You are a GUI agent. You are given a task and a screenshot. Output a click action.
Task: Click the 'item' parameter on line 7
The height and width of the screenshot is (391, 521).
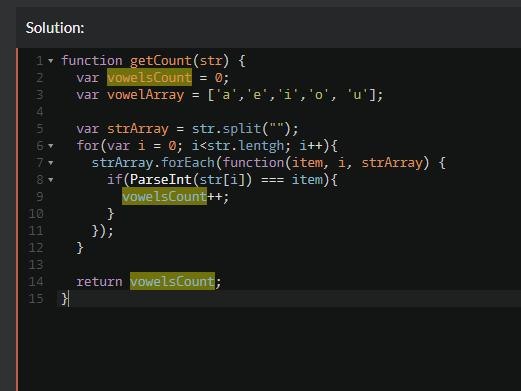point(307,163)
